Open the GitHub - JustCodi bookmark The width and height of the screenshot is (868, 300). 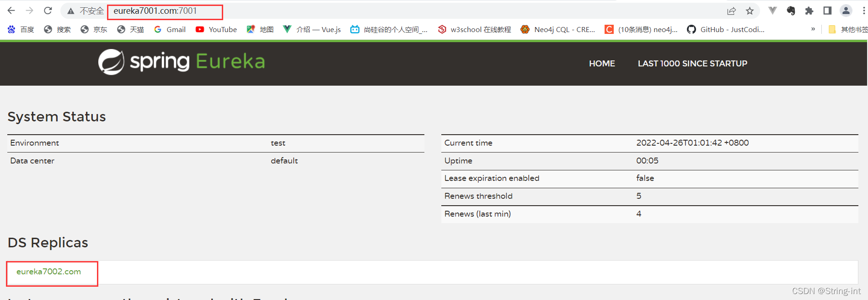[x=726, y=29]
